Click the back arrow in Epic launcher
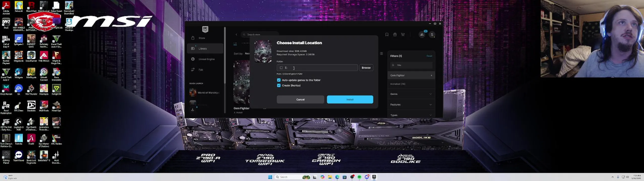Image resolution: width=644 pixels, height=181 pixels. pos(236,34)
